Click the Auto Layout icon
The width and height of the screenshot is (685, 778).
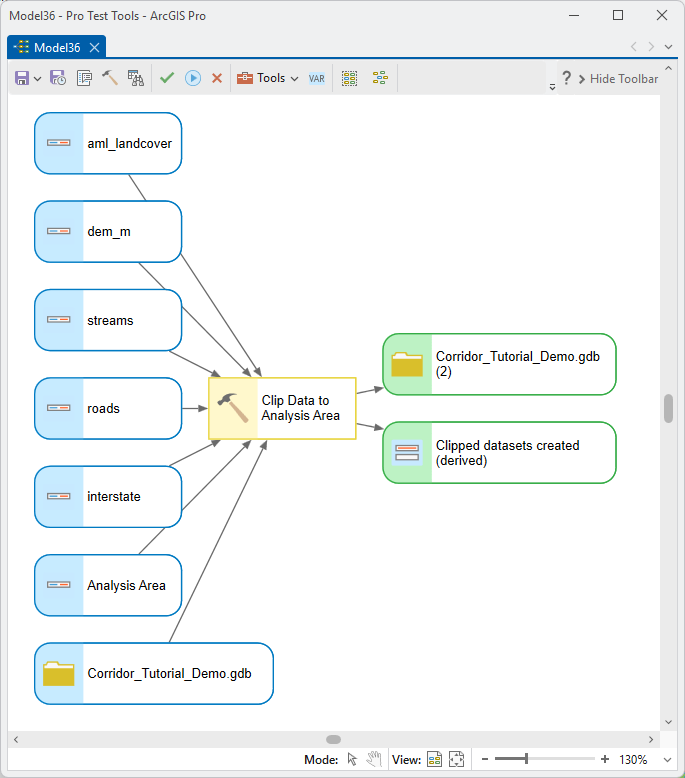[x=380, y=78]
